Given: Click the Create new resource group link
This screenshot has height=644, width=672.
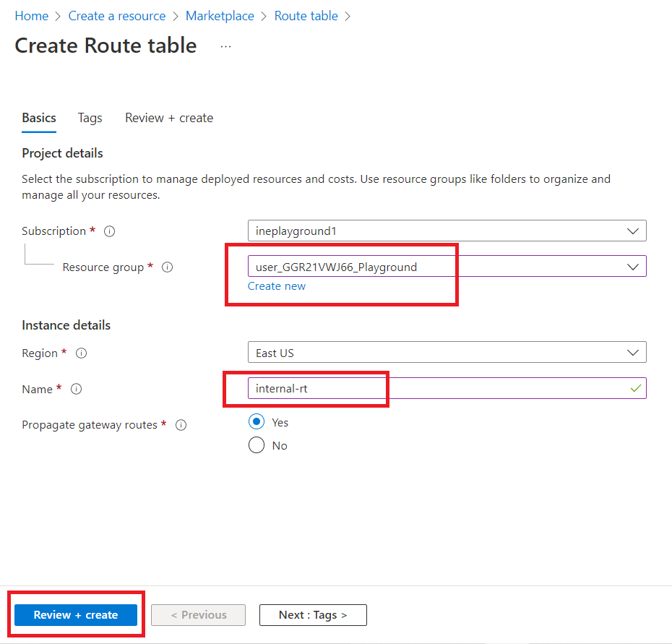Looking at the screenshot, I should coord(277,286).
